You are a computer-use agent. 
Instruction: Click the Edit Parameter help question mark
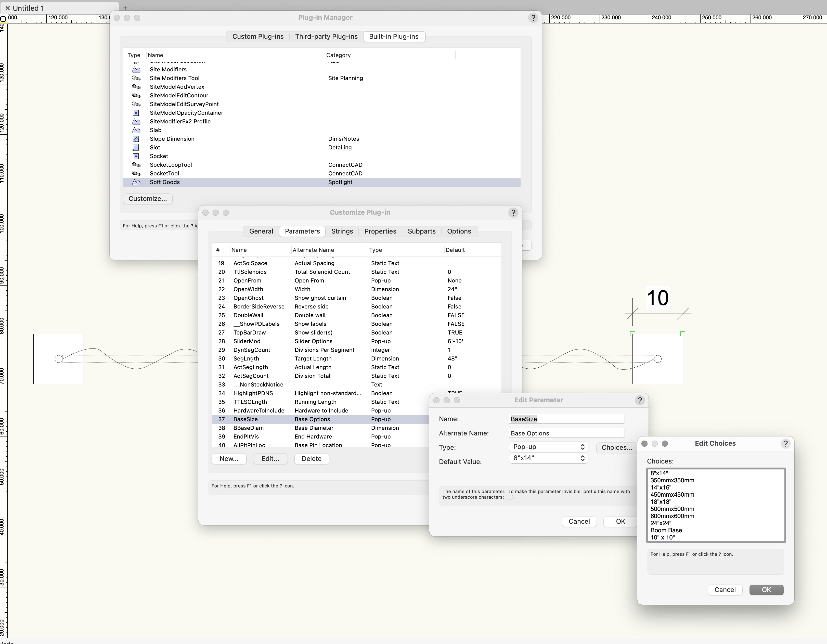coord(640,401)
